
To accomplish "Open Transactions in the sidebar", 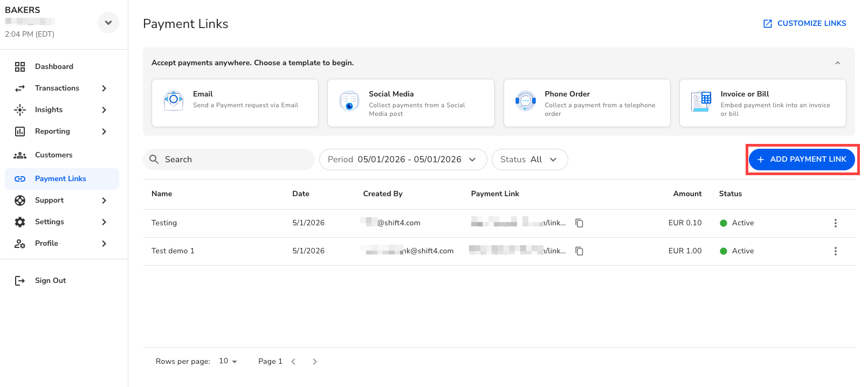I will pyautogui.click(x=62, y=88).
